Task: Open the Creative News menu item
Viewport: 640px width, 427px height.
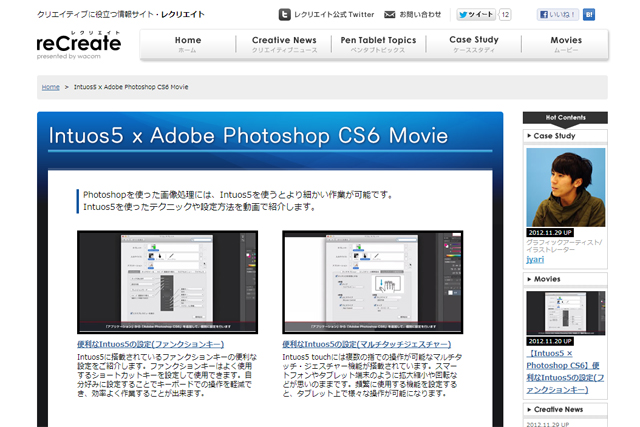Action: click(x=284, y=44)
